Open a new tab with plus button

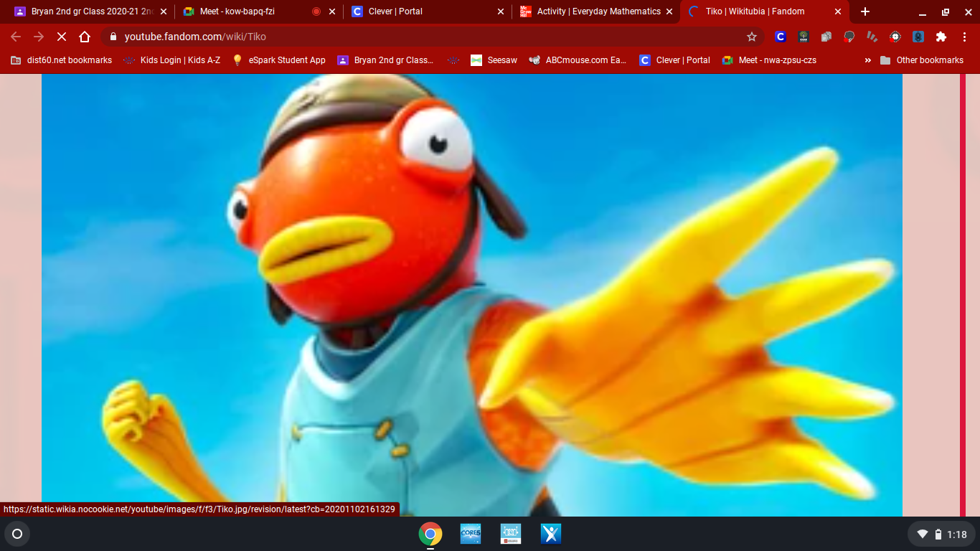[865, 11]
